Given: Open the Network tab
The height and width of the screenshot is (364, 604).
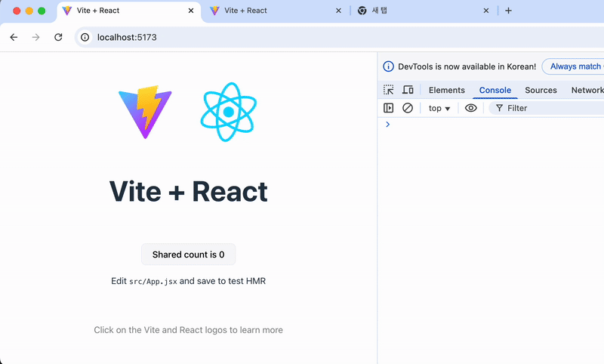Looking at the screenshot, I should pos(587,90).
